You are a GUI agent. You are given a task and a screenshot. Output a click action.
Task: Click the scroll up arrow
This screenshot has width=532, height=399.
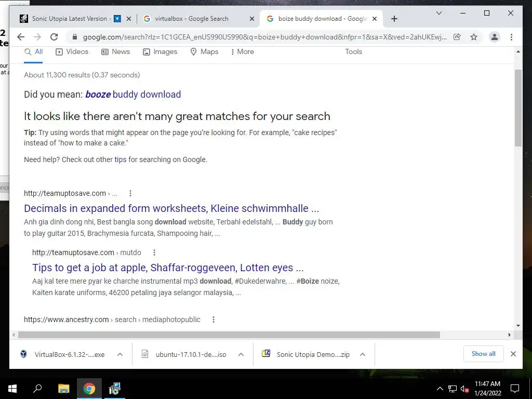518,51
